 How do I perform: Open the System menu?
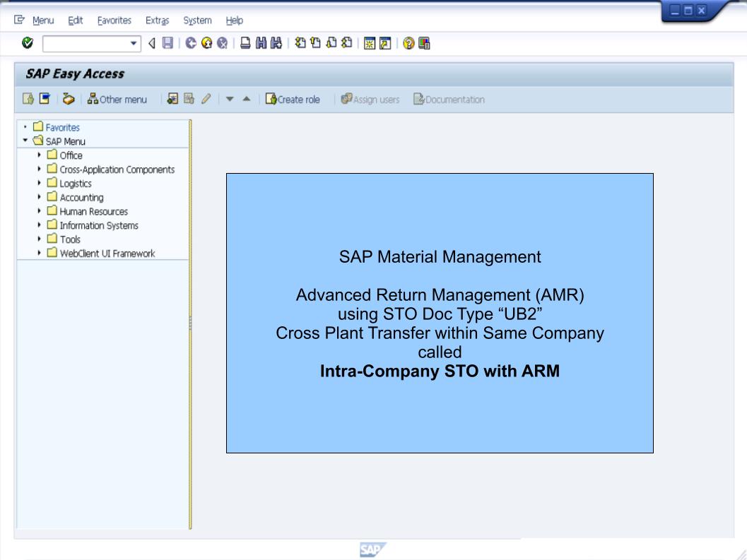coord(197,20)
